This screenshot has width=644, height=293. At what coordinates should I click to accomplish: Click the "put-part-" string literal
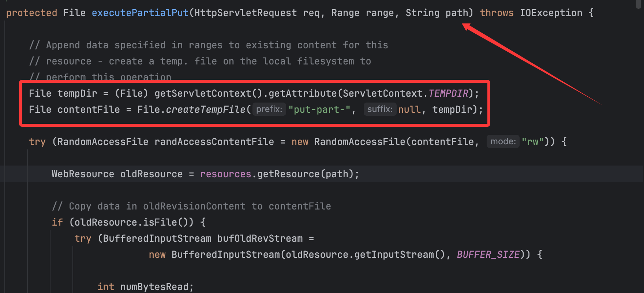319,110
